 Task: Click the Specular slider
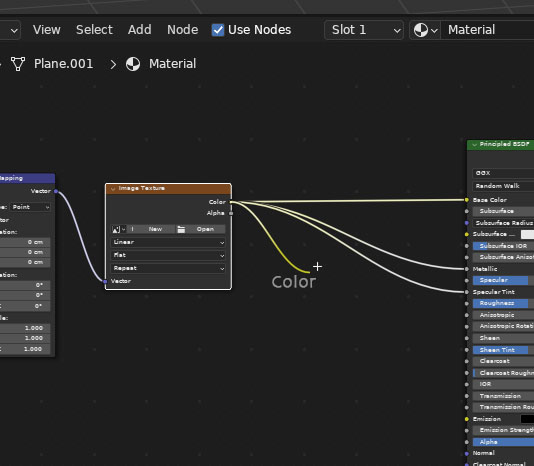tap(503, 280)
